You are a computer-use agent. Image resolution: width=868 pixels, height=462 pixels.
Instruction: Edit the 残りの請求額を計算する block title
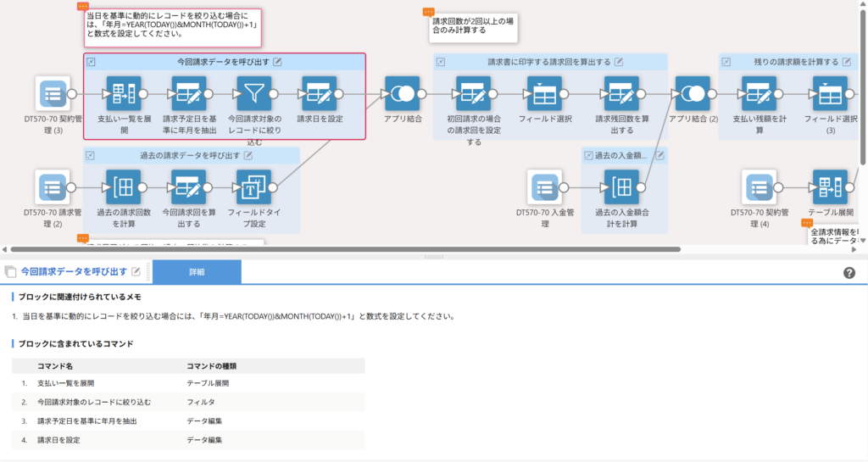(x=847, y=62)
